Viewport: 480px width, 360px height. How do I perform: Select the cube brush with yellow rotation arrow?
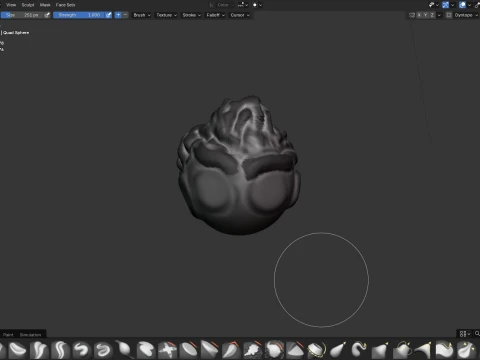(x=402, y=350)
